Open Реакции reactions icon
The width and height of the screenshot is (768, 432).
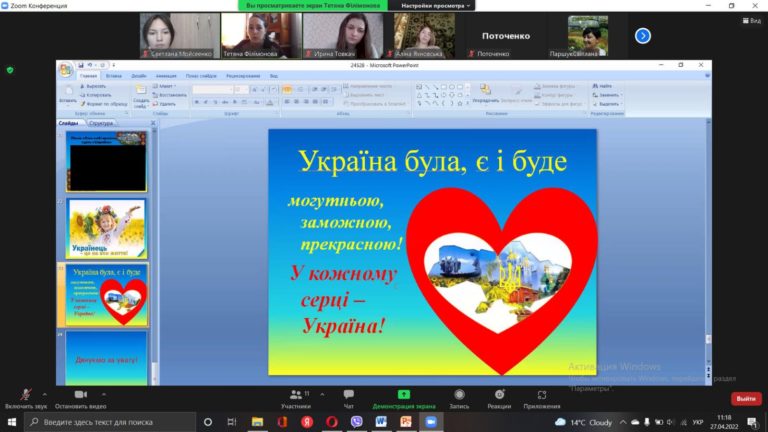click(x=499, y=395)
